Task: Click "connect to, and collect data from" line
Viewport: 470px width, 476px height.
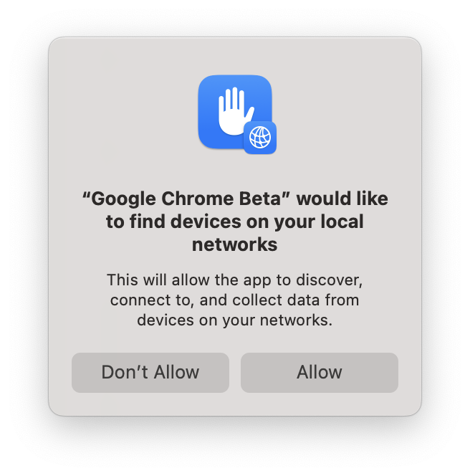Action: click(x=235, y=300)
